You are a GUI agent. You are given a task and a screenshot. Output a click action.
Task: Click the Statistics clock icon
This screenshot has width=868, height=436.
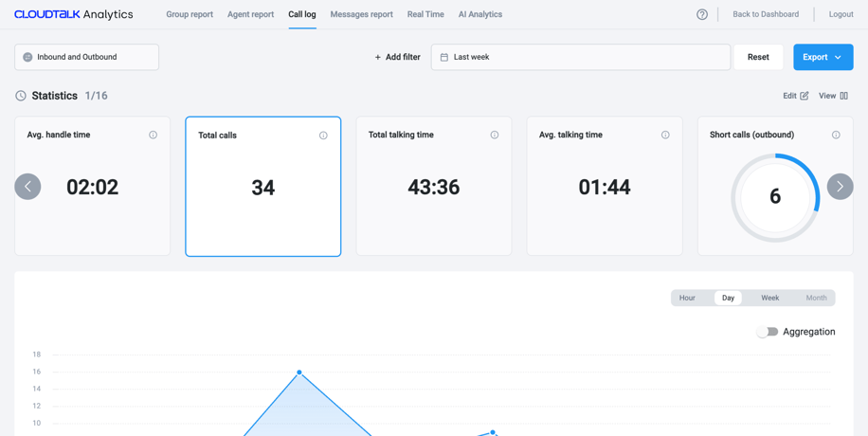coord(21,96)
